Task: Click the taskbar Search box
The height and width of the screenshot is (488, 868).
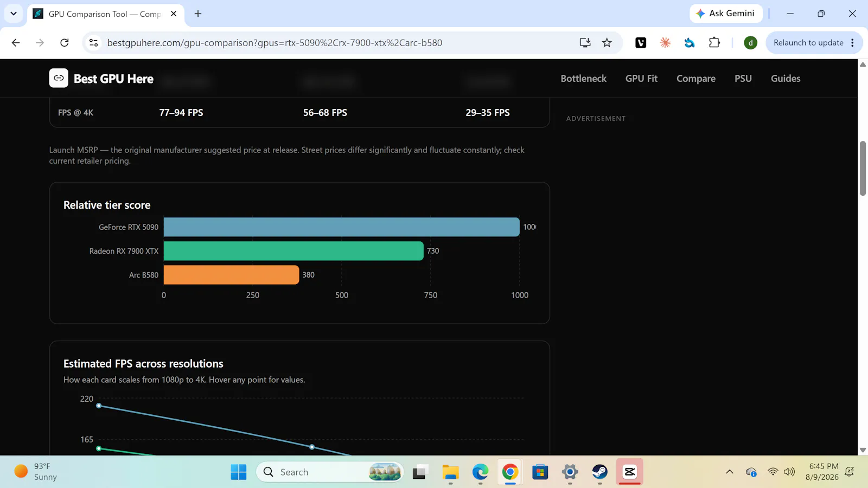Action: pyautogui.click(x=330, y=472)
